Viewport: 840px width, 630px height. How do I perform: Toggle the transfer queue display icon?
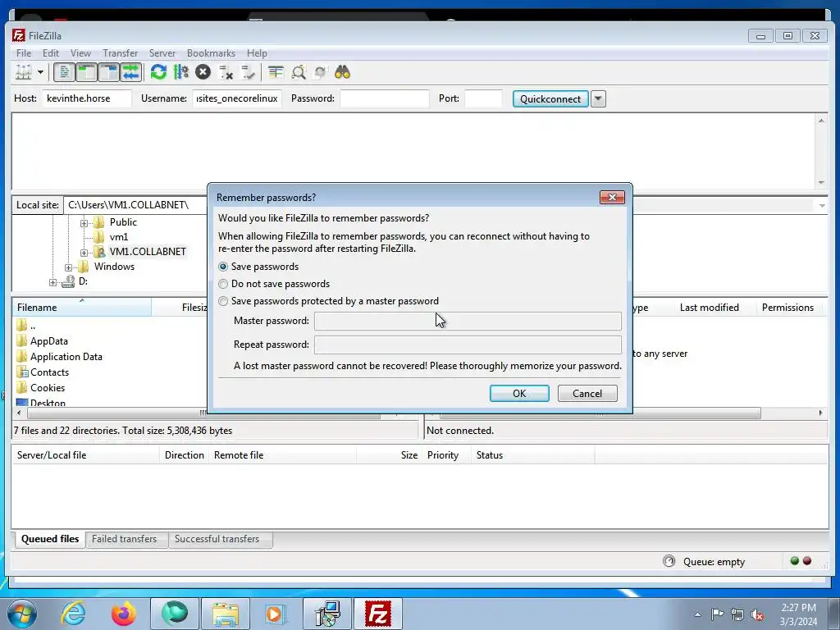130,72
